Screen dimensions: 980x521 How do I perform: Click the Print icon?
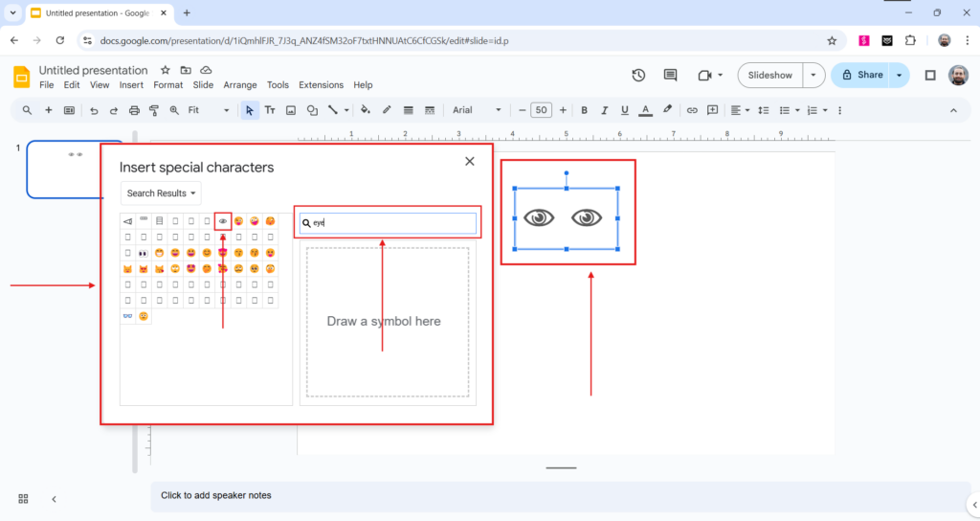coord(134,110)
